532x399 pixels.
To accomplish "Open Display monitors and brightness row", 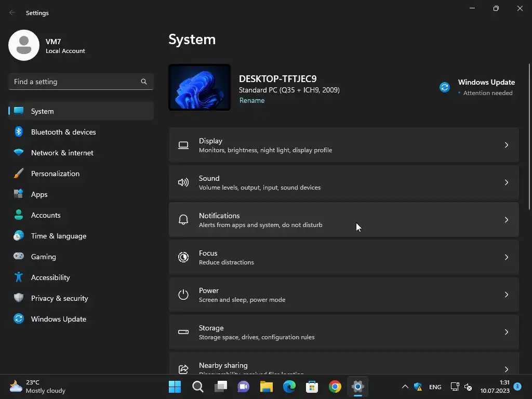I will point(344,145).
